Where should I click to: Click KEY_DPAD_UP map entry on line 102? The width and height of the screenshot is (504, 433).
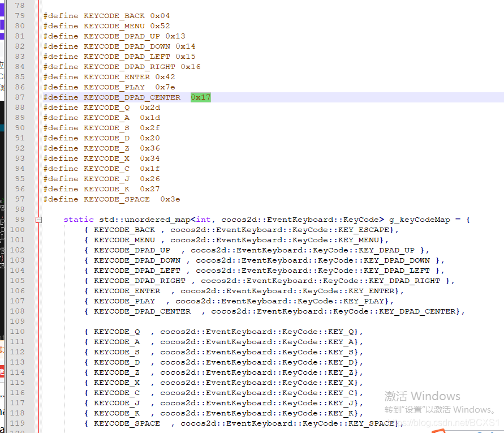[256, 250]
